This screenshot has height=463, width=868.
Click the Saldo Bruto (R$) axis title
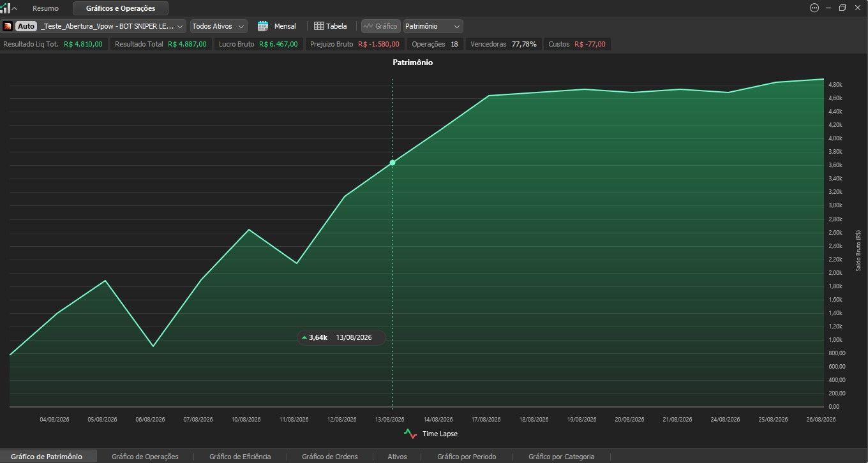tap(858, 251)
